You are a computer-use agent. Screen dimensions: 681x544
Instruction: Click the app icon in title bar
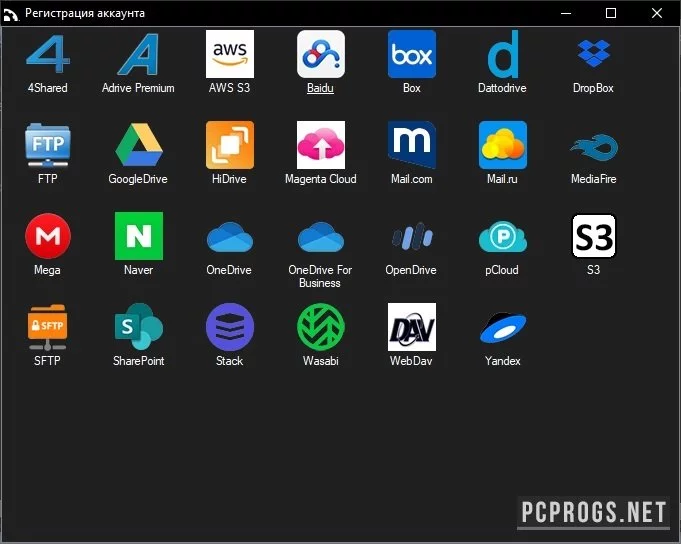pyautogui.click(x=10, y=14)
